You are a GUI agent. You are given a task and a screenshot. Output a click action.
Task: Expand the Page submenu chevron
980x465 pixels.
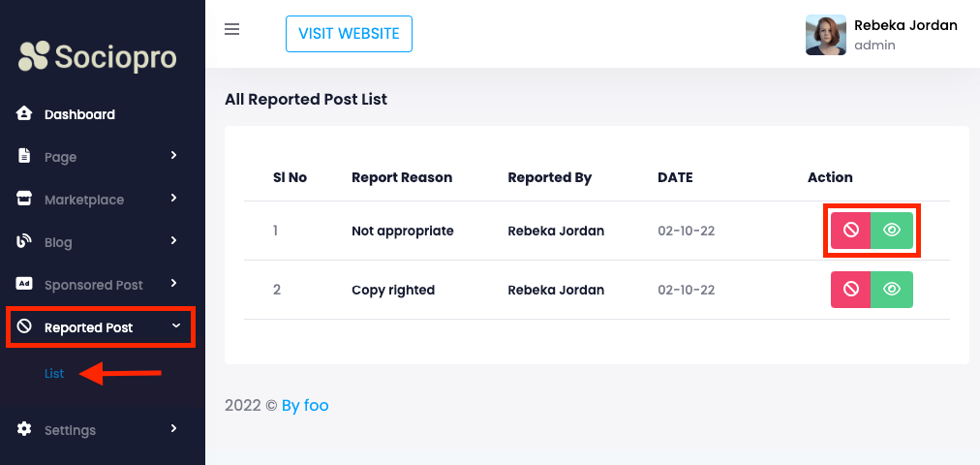pos(174,155)
